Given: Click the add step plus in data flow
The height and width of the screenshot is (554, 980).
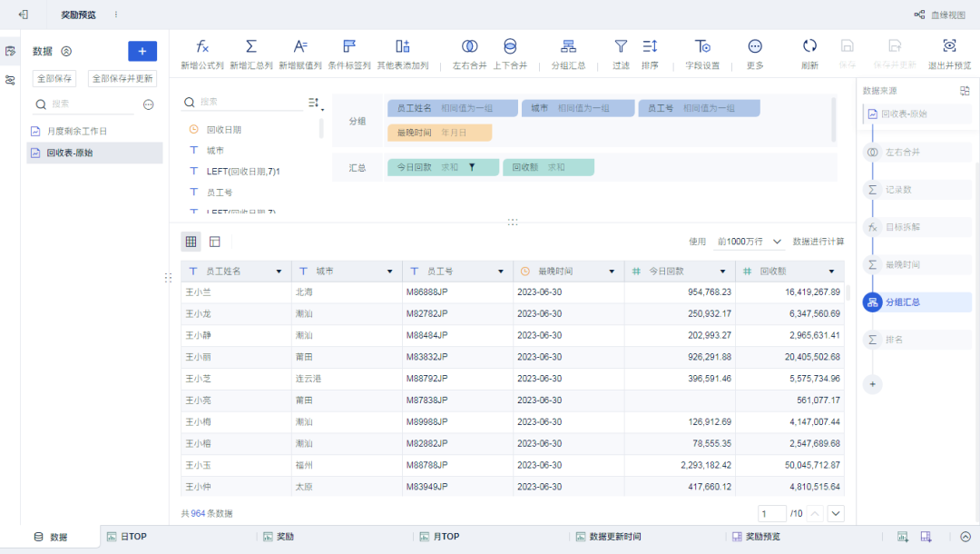Looking at the screenshot, I should 873,384.
